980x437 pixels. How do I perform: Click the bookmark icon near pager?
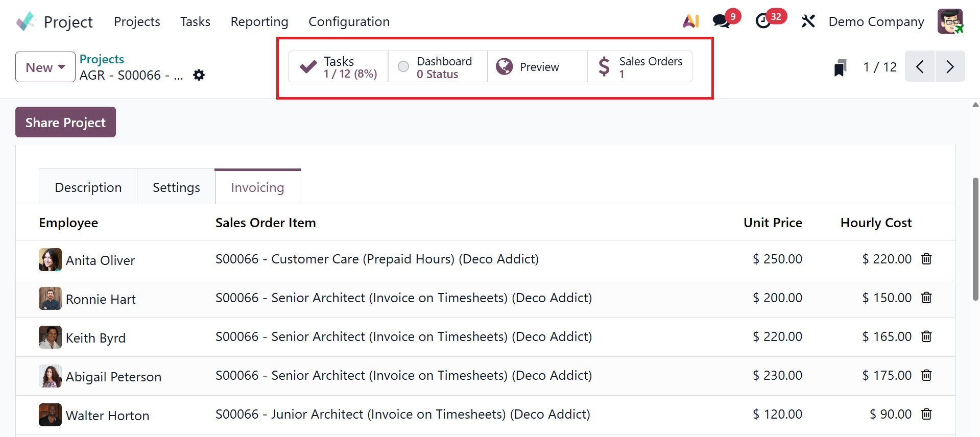click(x=840, y=67)
